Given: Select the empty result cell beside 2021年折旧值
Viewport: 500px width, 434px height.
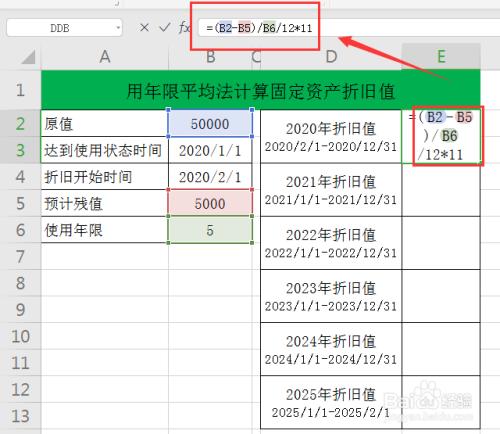Looking at the screenshot, I should (441, 190).
